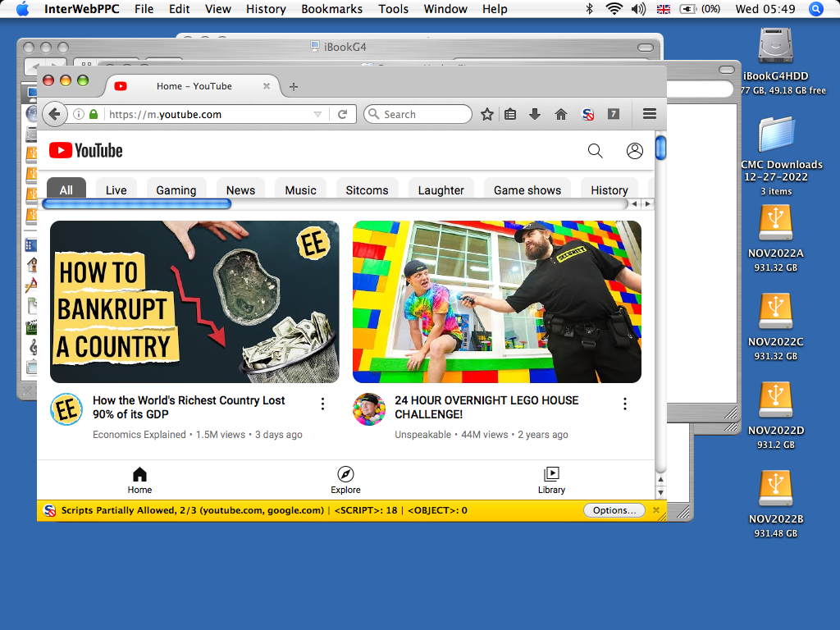The image size is (840, 630).
Task: Select the Laughter category chip
Action: 441,189
